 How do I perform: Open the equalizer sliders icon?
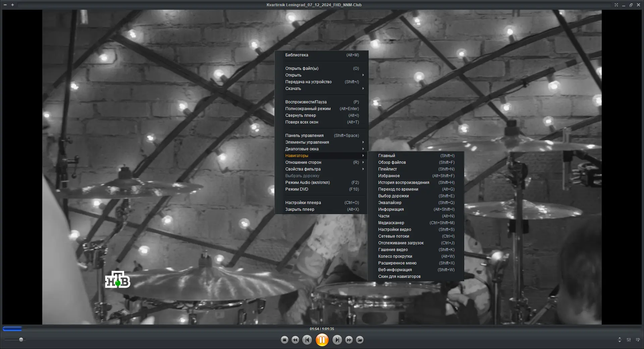pos(629,340)
